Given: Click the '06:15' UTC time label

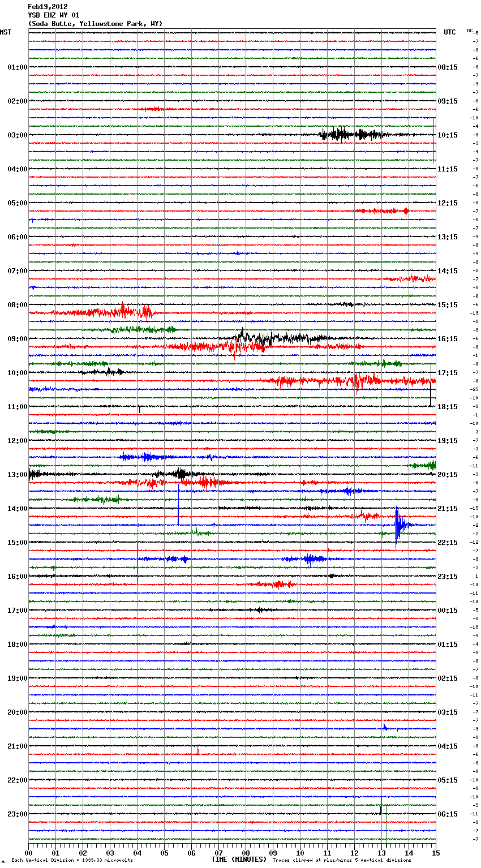Looking at the screenshot, I should pyautogui.click(x=448, y=814).
